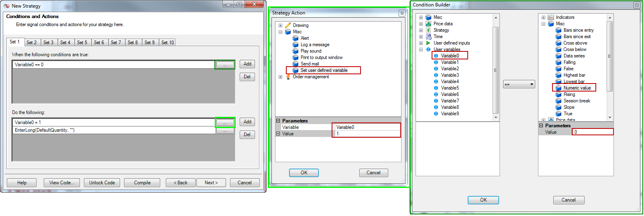Click the Parameters Value field containing 0

pos(593,132)
